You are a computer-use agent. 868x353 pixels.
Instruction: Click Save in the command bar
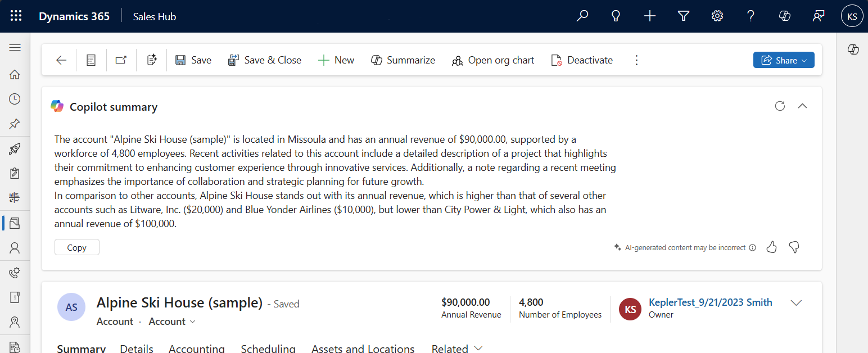point(193,60)
